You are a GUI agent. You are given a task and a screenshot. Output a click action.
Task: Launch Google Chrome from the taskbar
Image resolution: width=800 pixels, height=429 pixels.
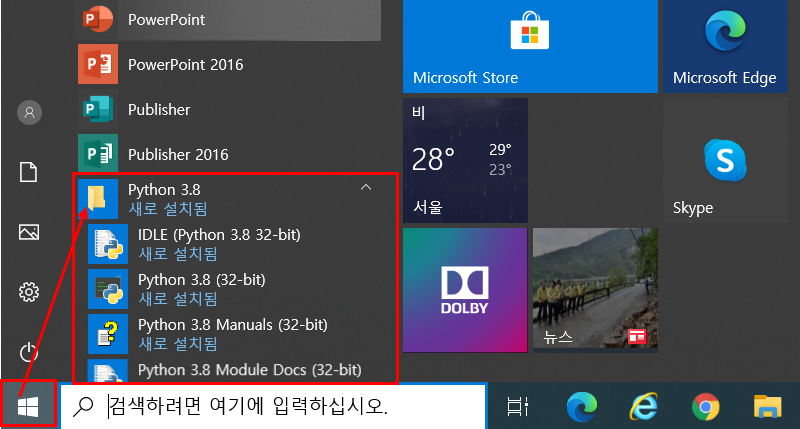[706, 407]
